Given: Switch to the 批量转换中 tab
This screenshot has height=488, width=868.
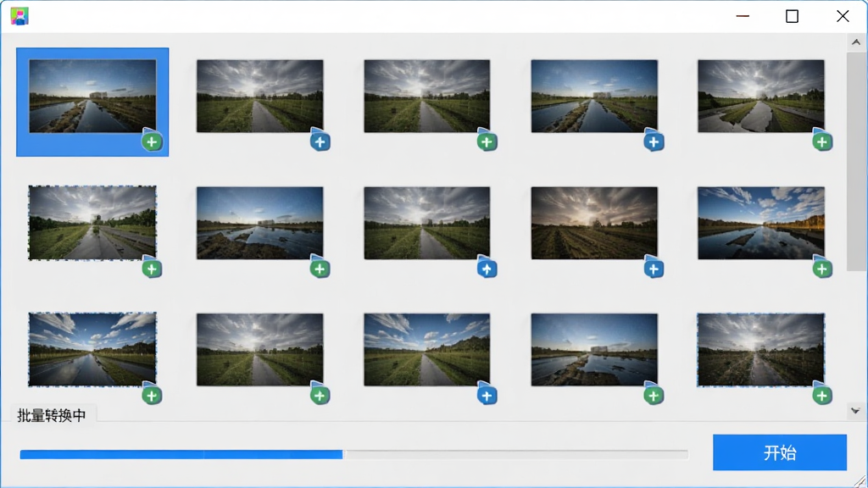Looking at the screenshot, I should tap(52, 415).
